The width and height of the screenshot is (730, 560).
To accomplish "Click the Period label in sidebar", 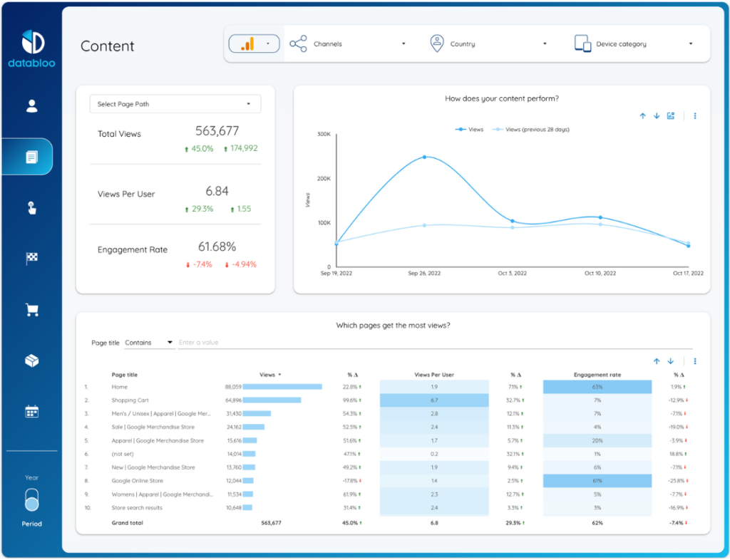I will pyautogui.click(x=31, y=524).
